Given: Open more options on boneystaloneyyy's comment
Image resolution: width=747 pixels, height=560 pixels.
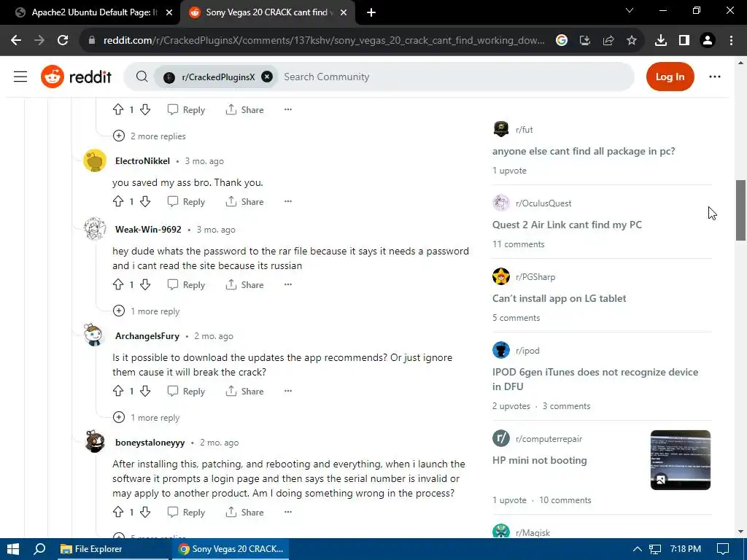Looking at the screenshot, I should (x=287, y=512).
